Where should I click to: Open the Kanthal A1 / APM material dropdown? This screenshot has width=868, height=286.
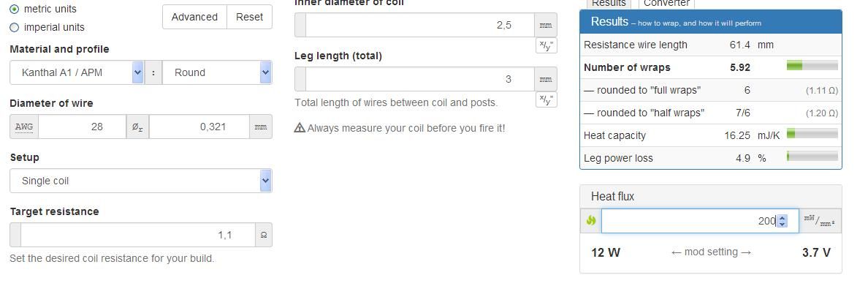click(77, 72)
